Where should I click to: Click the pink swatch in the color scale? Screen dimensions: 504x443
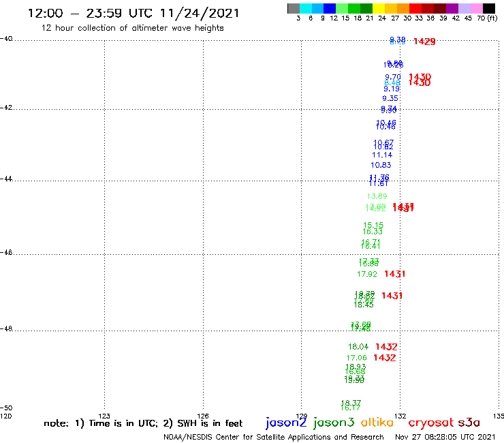click(x=476, y=8)
